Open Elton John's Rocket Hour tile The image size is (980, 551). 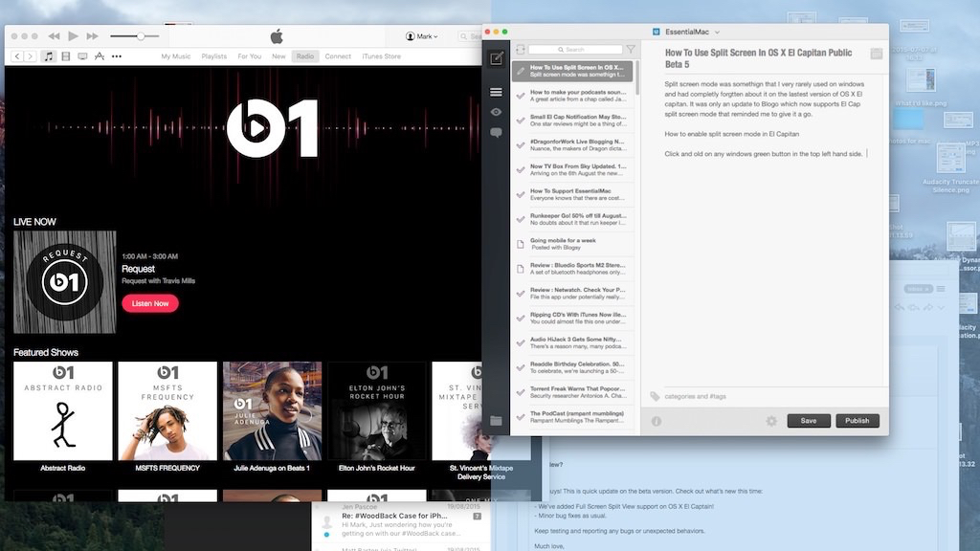377,411
